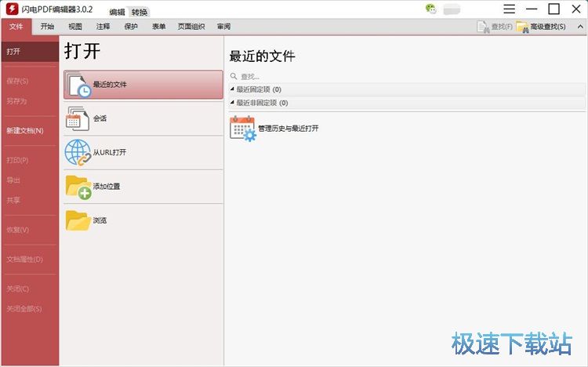
Task: Focus the 查找... search input field
Action: point(407,77)
